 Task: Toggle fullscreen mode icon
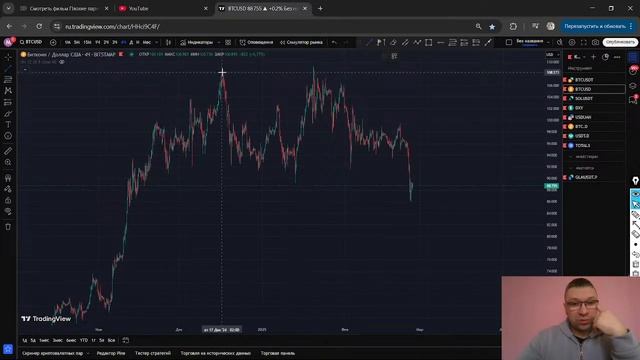(584, 42)
